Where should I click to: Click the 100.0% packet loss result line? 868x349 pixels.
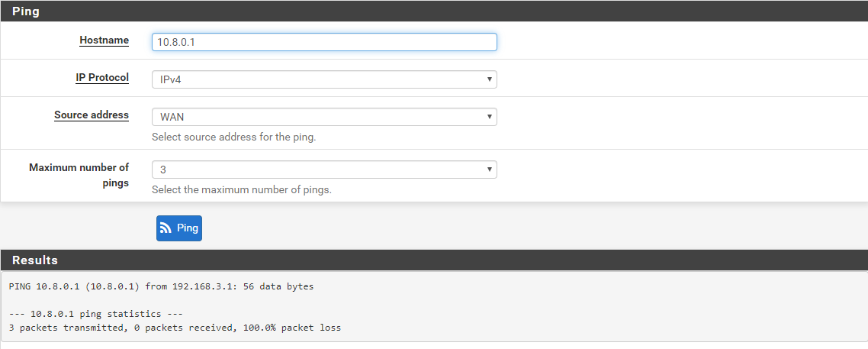[175, 328]
